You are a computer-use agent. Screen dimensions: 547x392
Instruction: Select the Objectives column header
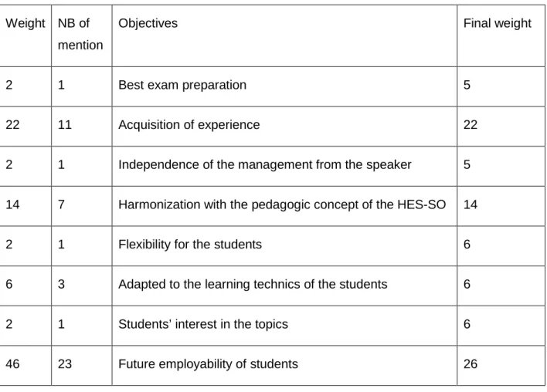pos(148,23)
